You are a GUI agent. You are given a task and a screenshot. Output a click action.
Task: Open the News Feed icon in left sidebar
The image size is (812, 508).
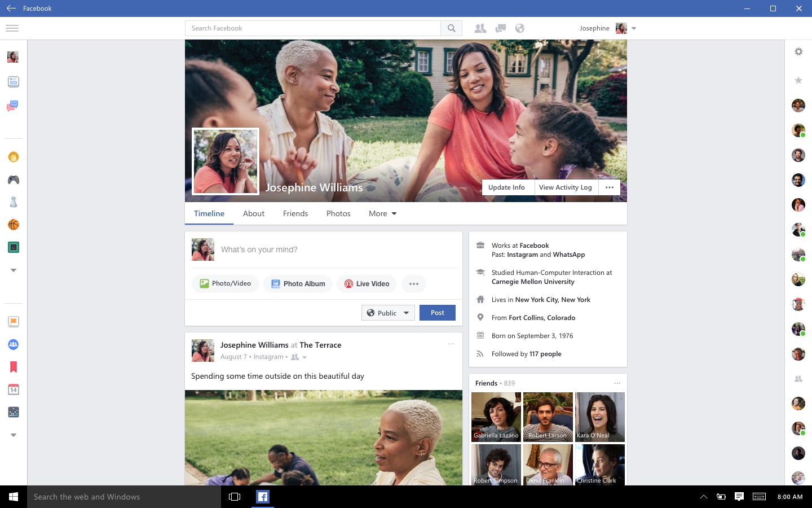[14, 82]
